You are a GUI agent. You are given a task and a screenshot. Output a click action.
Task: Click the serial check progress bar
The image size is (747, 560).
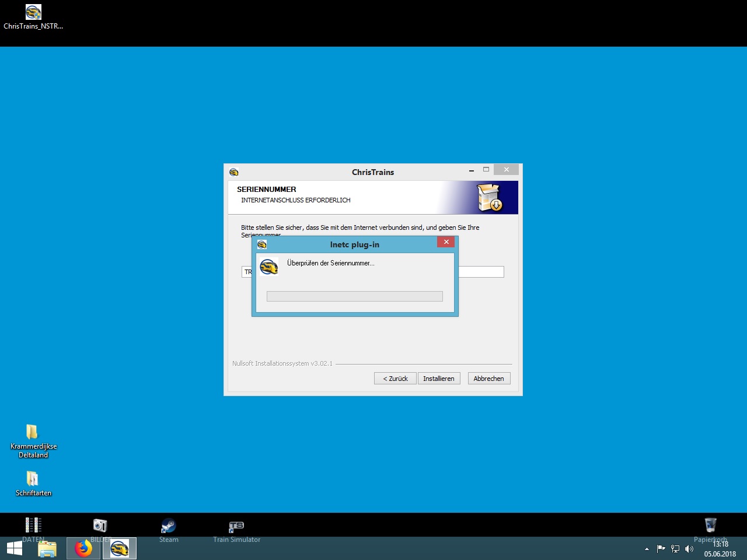tap(355, 296)
